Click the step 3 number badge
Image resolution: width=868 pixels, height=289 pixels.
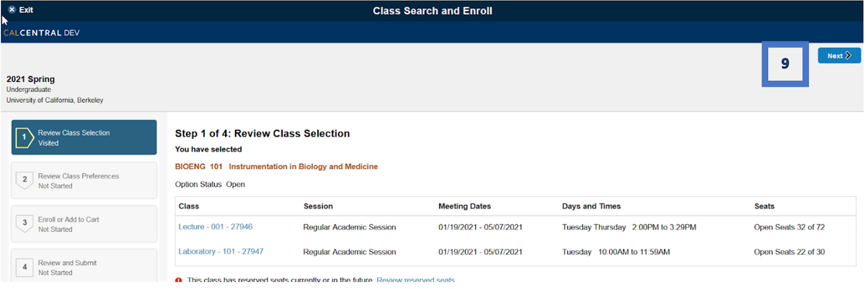point(24,223)
